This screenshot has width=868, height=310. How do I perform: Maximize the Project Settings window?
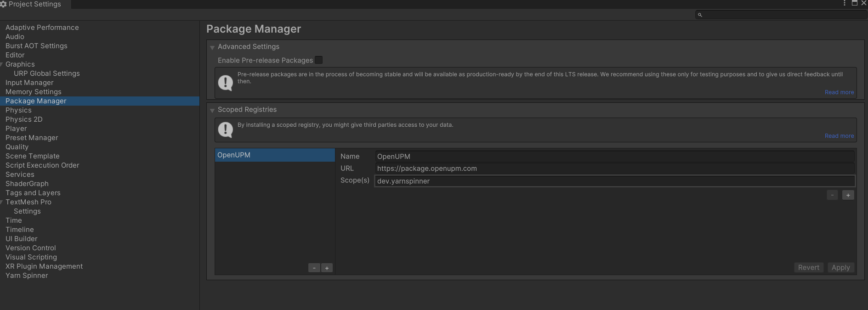click(x=854, y=3)
